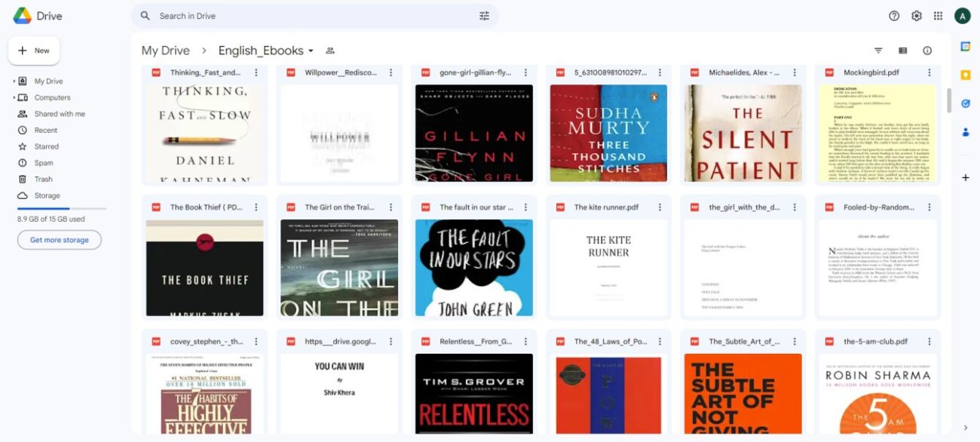
Task: Click the share folder people icon
Action: tap(329, 51)
